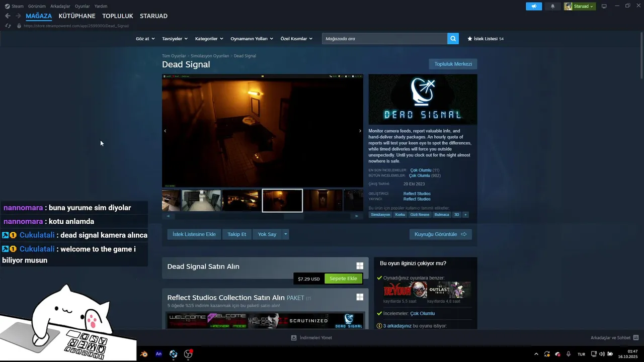Show hidden system tray icons
This screenshot has width=644, height=362.
pyautogui.click(x=536, y=354)
